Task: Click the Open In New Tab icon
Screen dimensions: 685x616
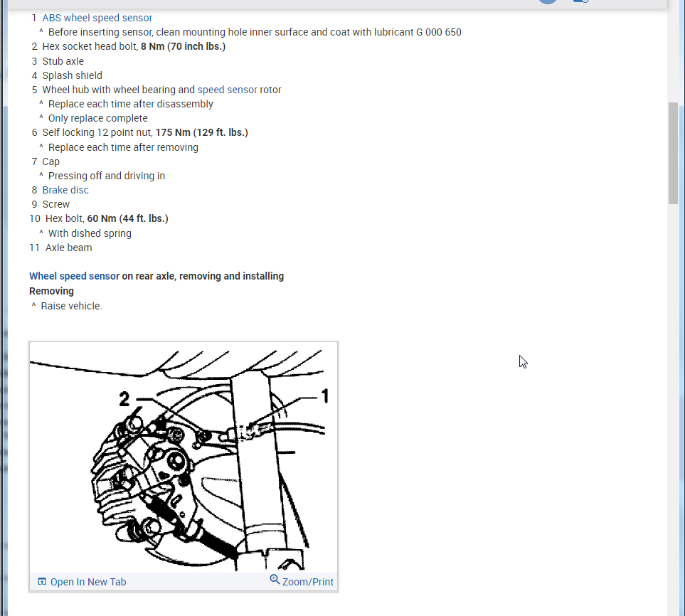Action: (42, 581)
